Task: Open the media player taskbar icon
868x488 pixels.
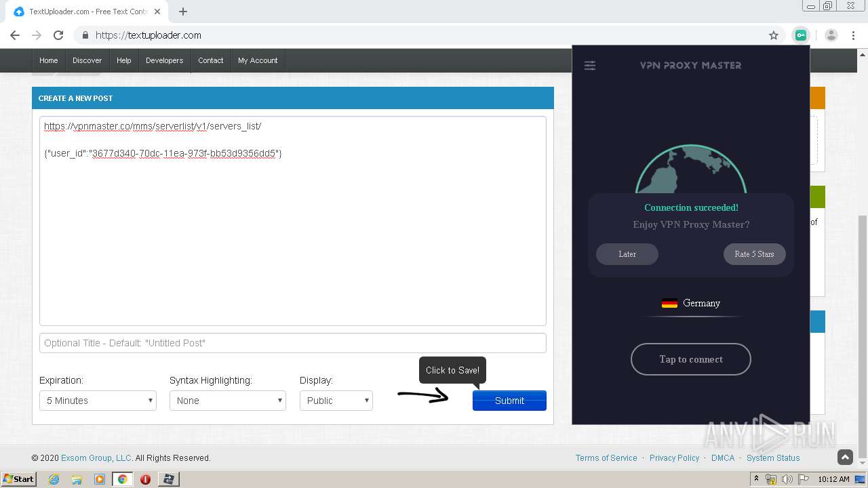Action: click(100, 479)
